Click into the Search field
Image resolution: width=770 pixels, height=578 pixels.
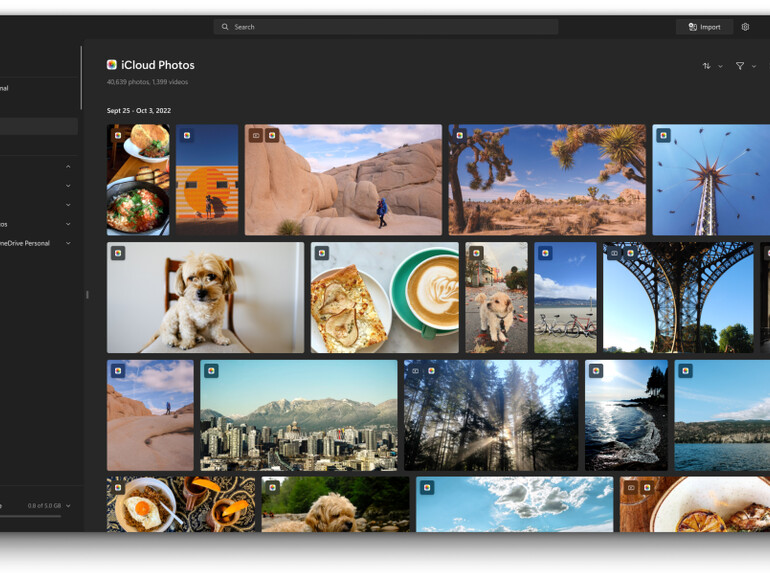[x=385, y=27]
